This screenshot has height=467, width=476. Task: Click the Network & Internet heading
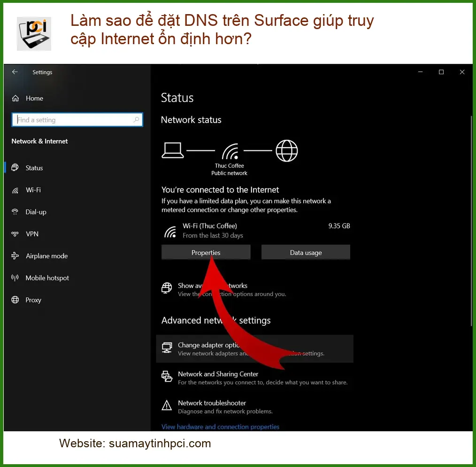click(x=39, y=141)
